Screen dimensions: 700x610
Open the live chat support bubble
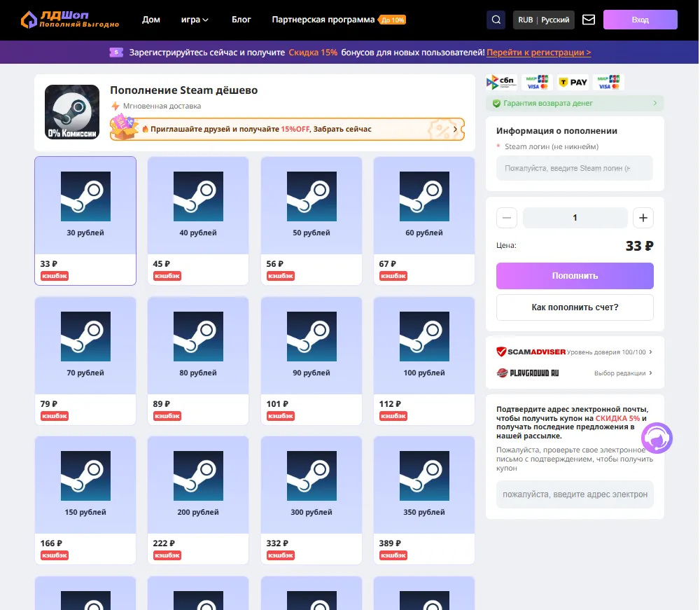click(x=657, y=438)
